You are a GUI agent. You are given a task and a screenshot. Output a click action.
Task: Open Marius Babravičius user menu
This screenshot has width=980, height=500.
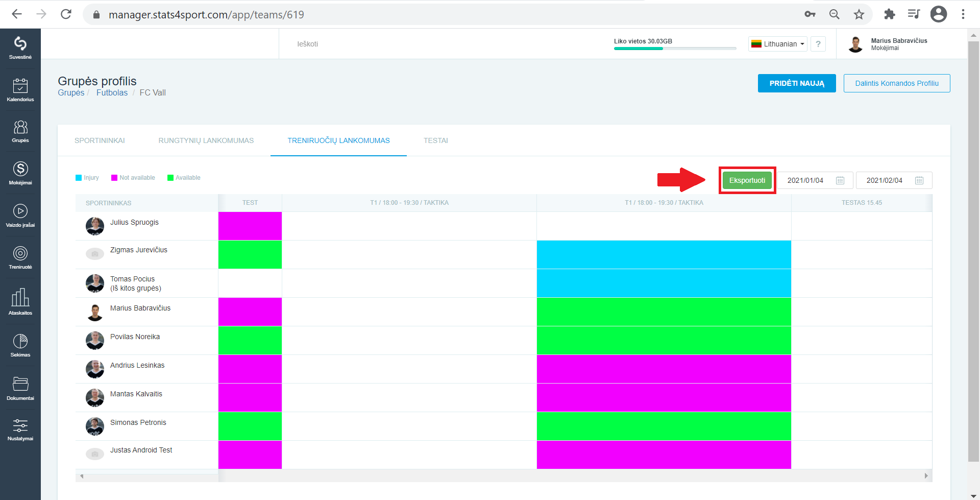[888, 44]
